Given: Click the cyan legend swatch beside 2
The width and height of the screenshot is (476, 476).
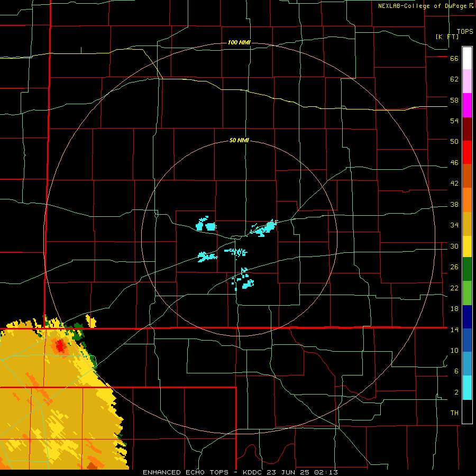Looking at the screenshot, I should point(467,388).
